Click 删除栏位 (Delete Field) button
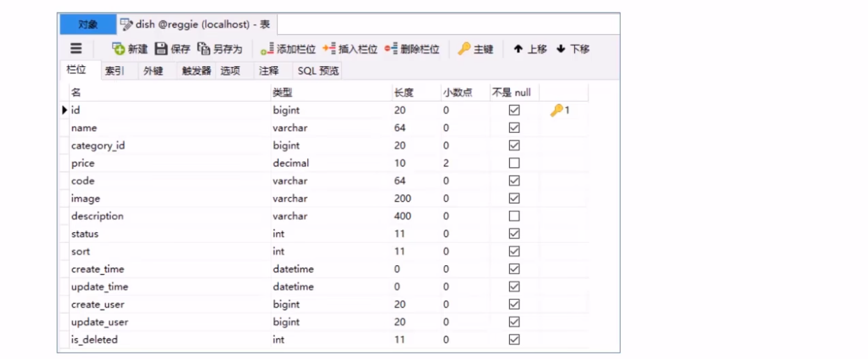 [412, 49]
